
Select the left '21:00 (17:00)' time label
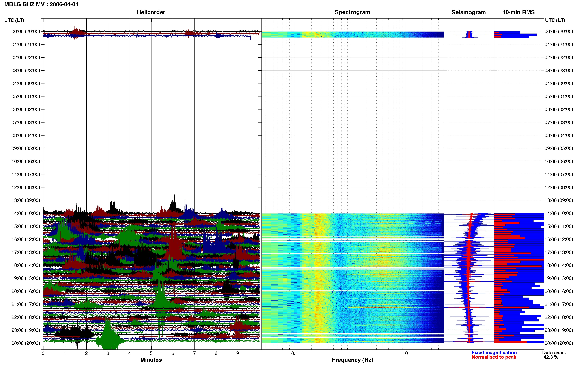pos(26,304)
